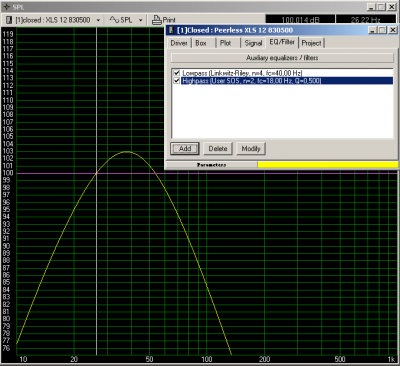Open the SPL graph type dropdown arrow

point(140,20)
